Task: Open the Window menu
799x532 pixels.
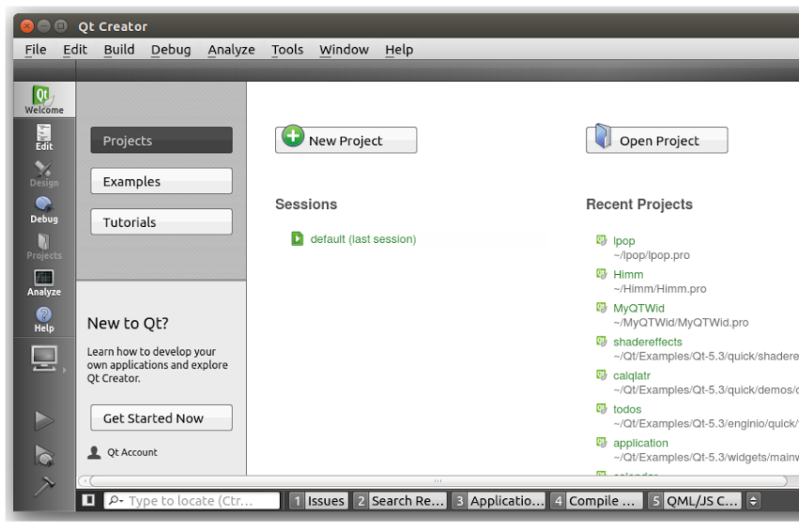Action: (344, 50)
